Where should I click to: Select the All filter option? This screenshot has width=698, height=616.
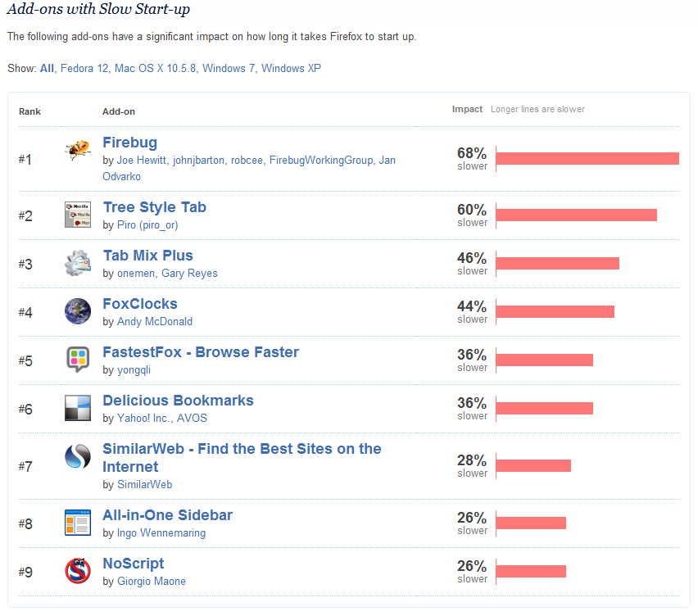tap(48, 69)
